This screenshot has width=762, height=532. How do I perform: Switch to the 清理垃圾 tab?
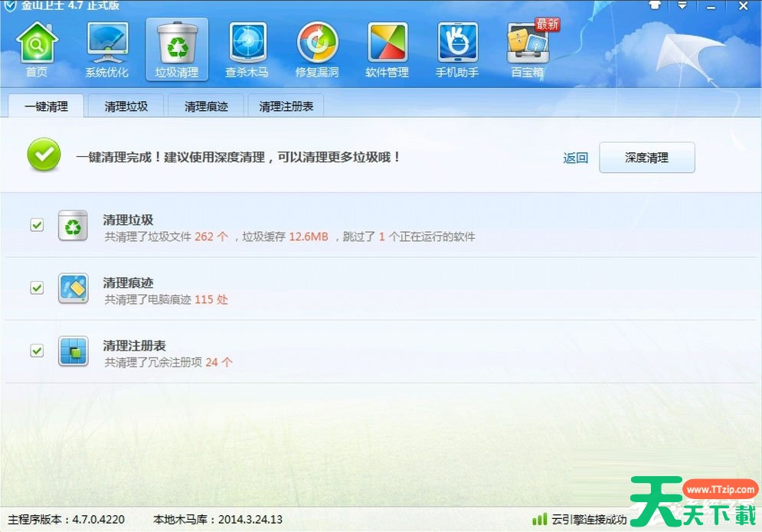[126, 106]
